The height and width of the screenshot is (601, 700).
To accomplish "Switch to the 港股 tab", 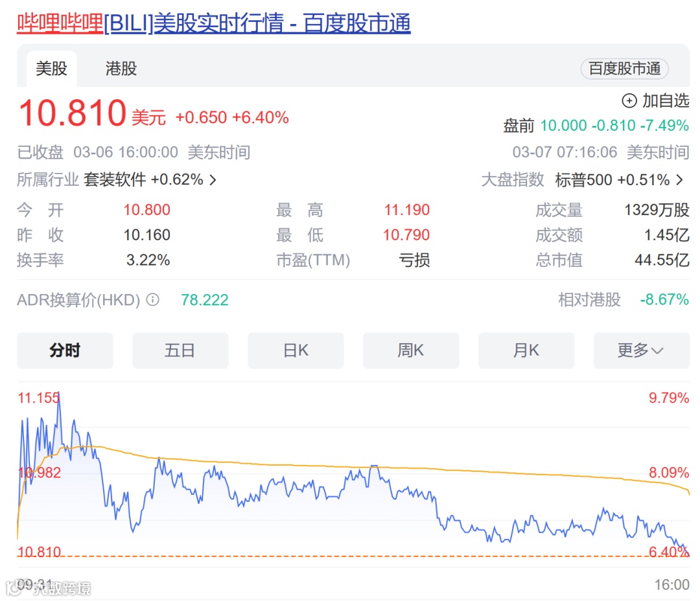I will pos(121,69).
